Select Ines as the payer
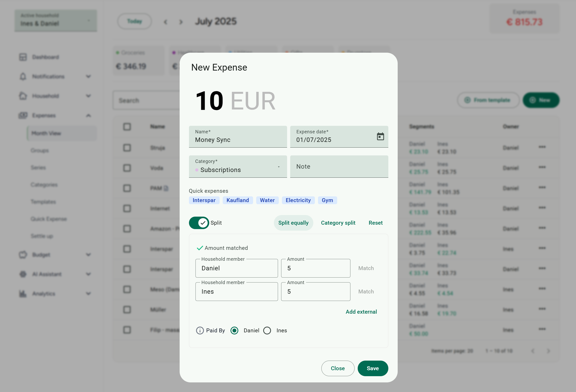Image resolution: width=576 pixels, height=392 pixels. (x=267, y=330)
